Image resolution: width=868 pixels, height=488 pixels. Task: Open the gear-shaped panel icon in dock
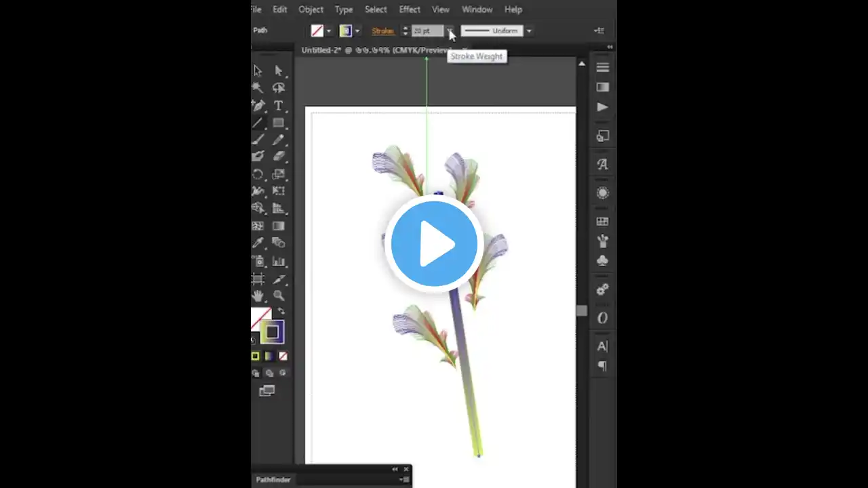click(602, 289)
